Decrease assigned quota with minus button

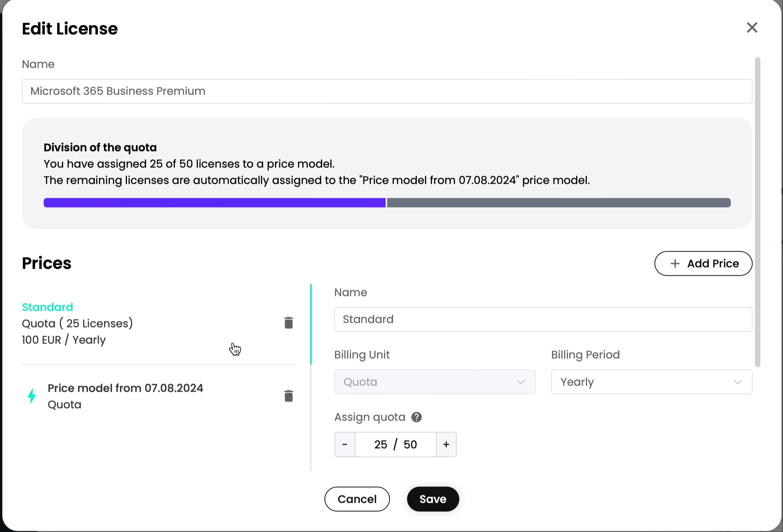pos(345,444)
